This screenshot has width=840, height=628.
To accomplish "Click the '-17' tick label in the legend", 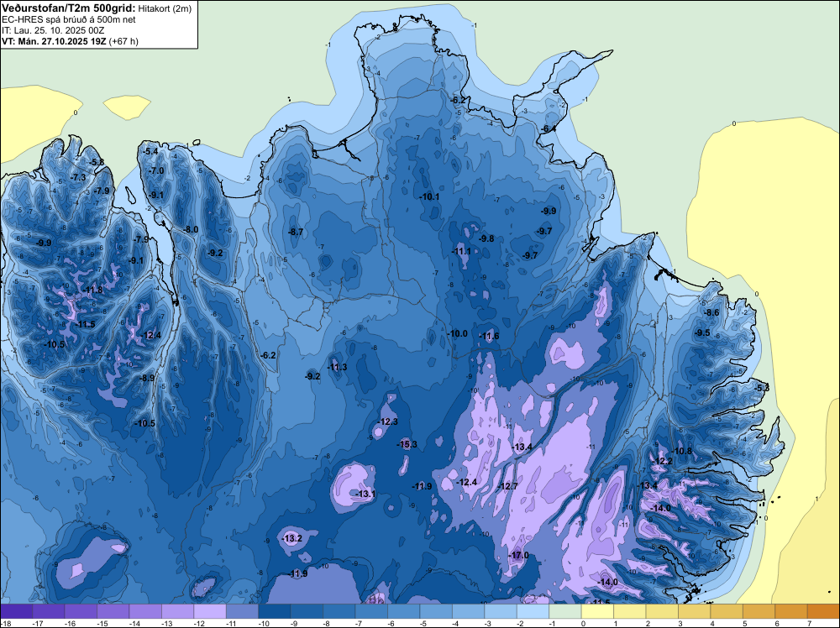I will click(38, 623).
